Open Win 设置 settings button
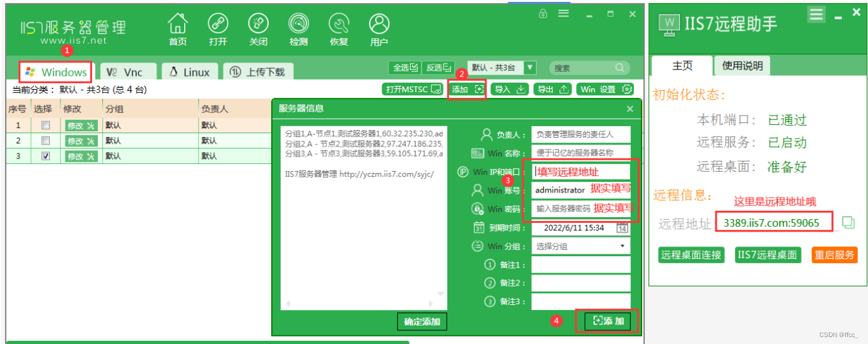Viewport: 868px width, 344px height. (x=605, y=89)
